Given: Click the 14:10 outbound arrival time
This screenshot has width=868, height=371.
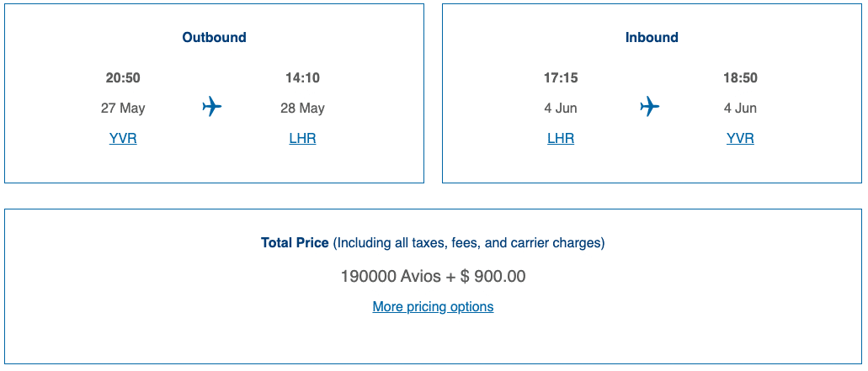Looking at the screenshot, I should (x=302, y=78).
